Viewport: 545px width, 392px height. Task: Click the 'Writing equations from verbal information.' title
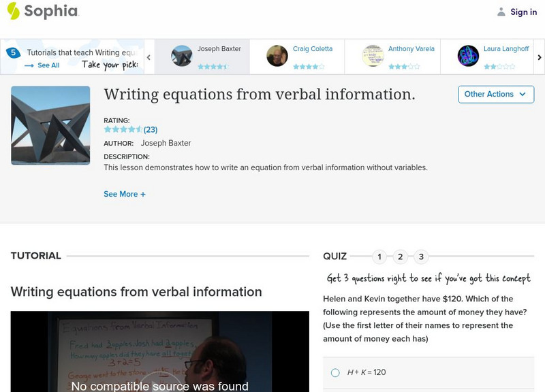coord(260,95)
